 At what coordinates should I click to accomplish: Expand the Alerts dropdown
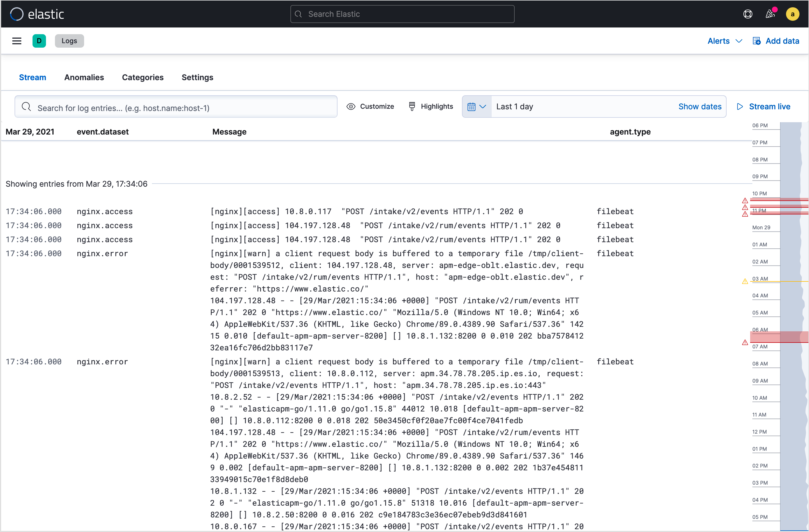pyautogui.click(x=724, y=41)
